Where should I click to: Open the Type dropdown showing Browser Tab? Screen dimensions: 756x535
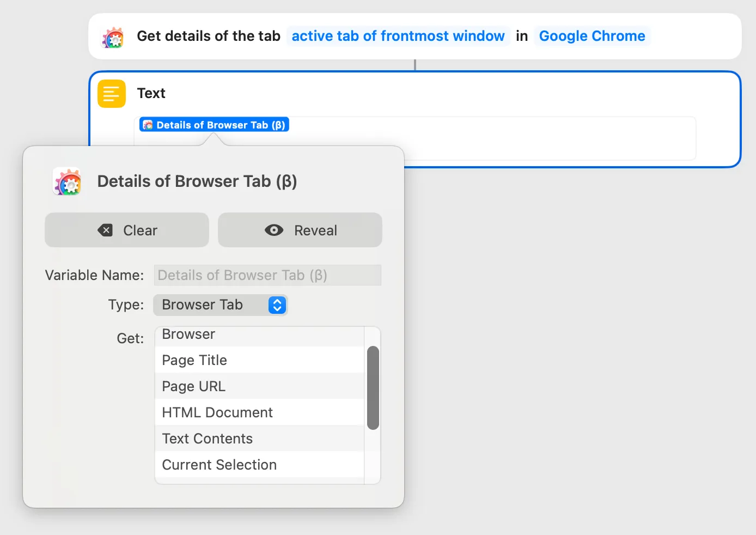[220, 305]
